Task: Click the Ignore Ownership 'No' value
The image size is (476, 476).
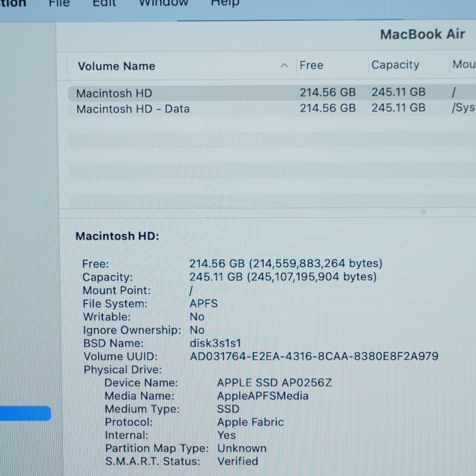Action: (x=197, y=330)
